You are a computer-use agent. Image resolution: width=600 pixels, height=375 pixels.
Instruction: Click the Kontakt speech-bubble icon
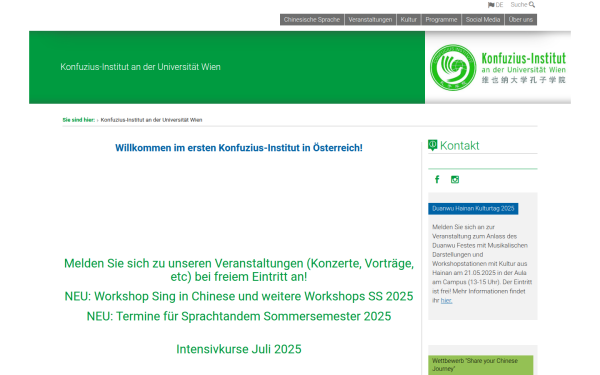pos(432,145)
